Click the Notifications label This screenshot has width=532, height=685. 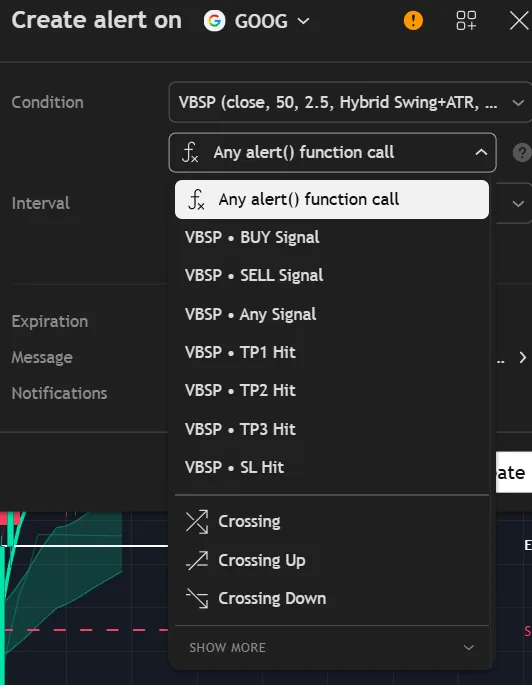coord(59,393)
